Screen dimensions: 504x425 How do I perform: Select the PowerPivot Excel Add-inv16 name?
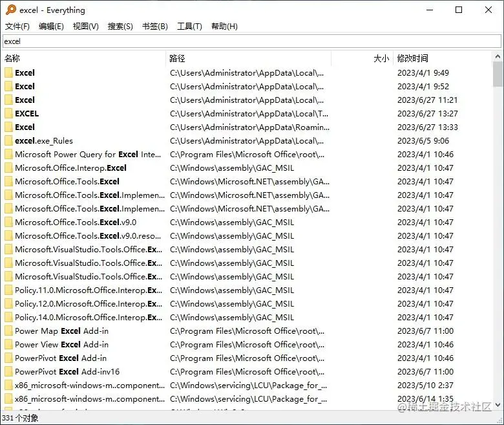67,371
